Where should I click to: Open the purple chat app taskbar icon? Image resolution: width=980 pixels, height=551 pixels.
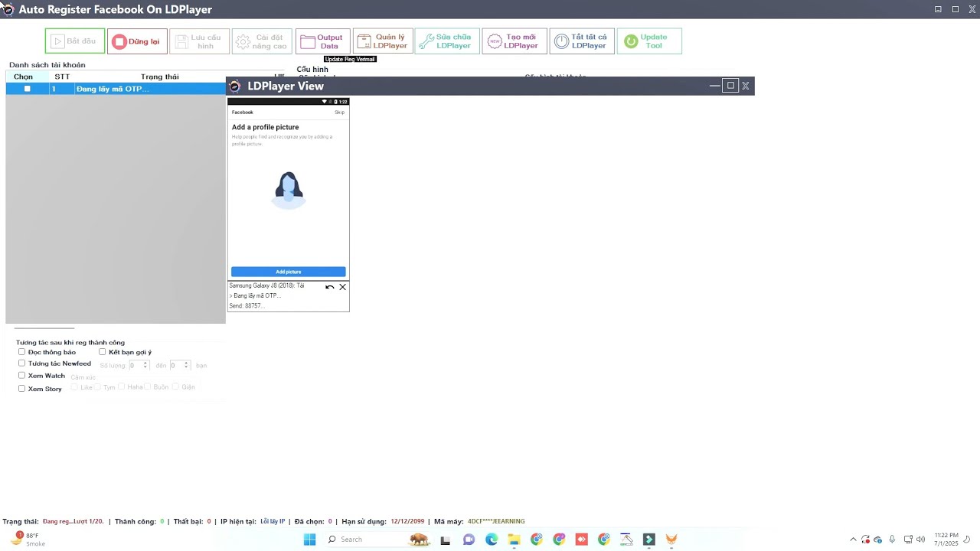pos(469,540)
